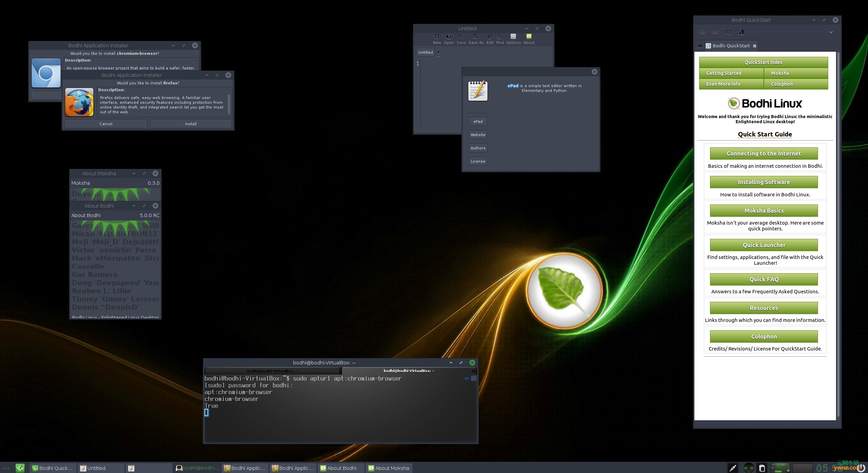This screenshot has height=473, width=868.
Task: Toggle the Authors view in ePad dialog
Action: (478, 147)
